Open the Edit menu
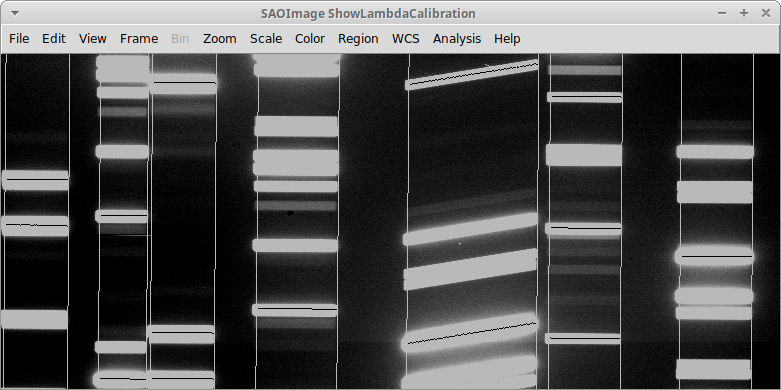This screenshot has width=781, height=390. click(54, 39)
